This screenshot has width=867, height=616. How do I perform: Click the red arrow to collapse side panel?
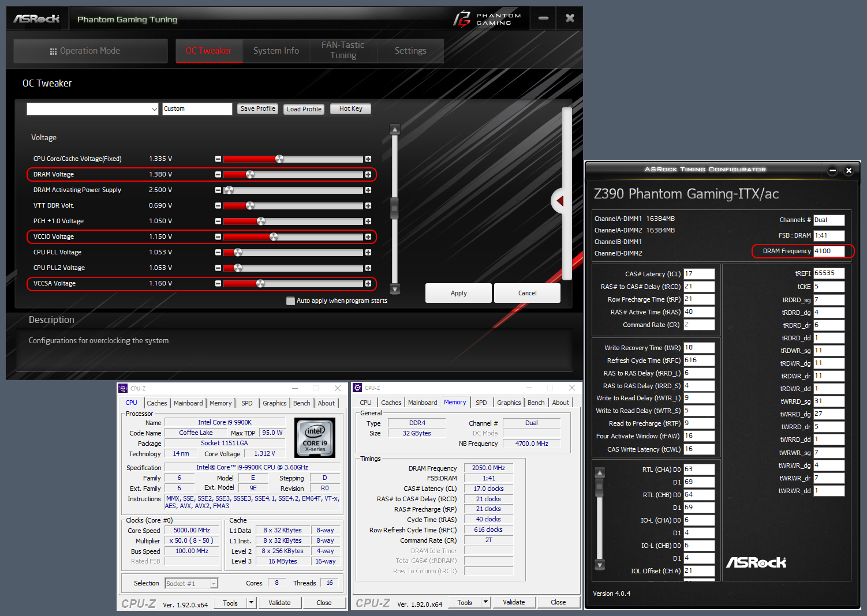pos(559,201)
